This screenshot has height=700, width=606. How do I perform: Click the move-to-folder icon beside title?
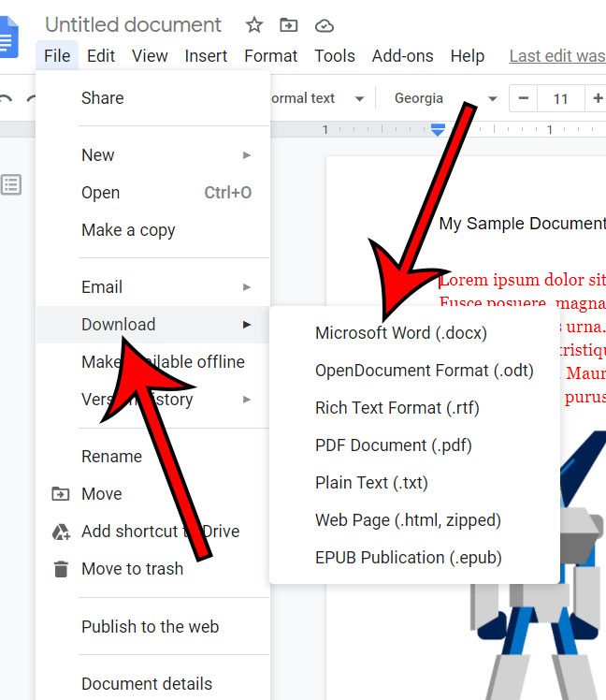click(289, 25)
